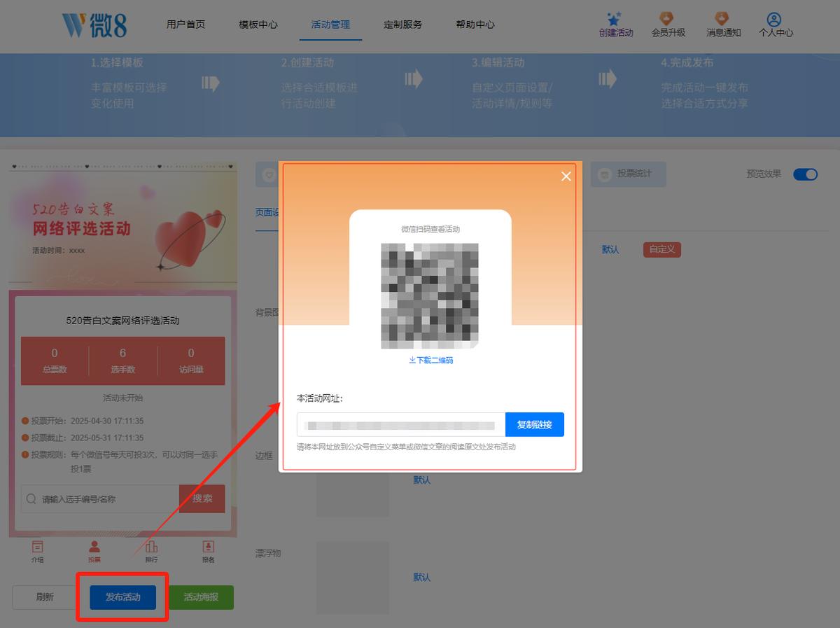This screenshot has width=840, height=628.
Task: Click the 创建活动 star icon
Action: coord(615,18)
